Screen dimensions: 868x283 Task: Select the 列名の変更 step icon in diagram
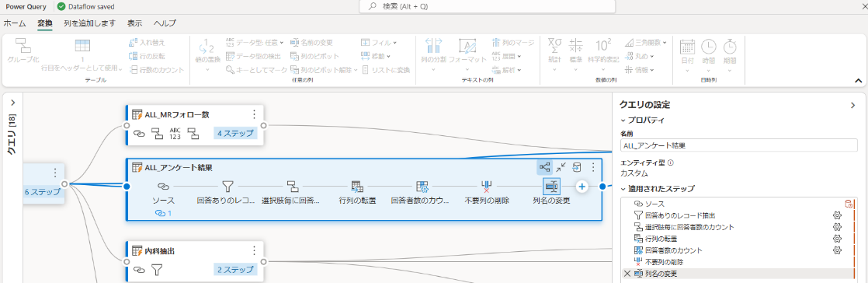point(551,187)
